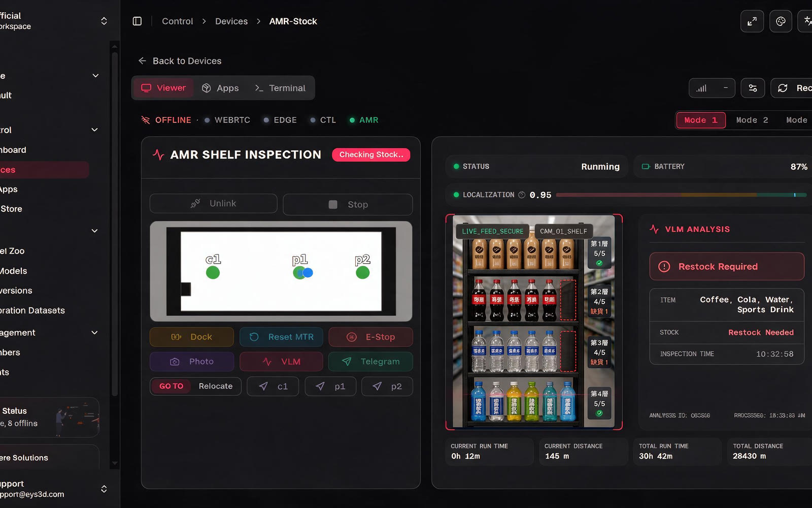Trigger the E-Stop button

click(370, 337)
